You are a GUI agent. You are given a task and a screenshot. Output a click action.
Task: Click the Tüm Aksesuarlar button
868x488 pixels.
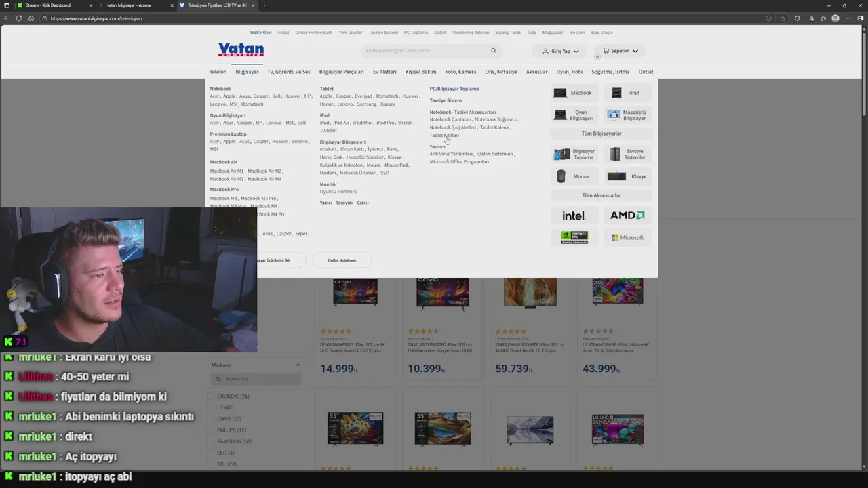601,195
